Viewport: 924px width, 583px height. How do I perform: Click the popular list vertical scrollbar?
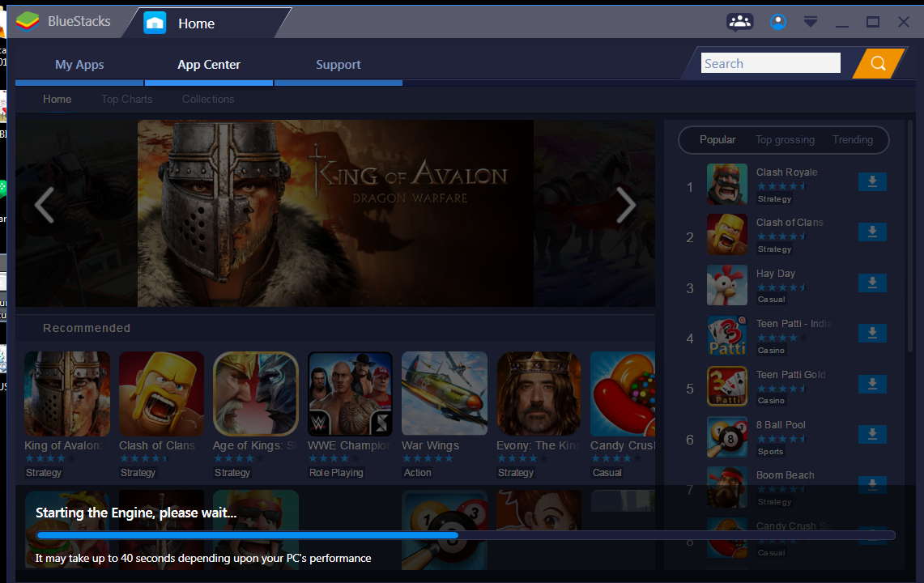[910, 236]
